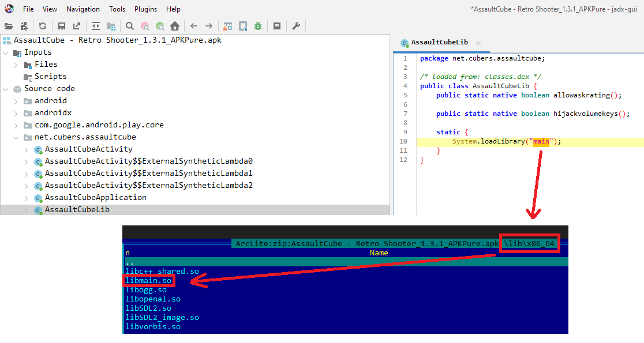Open the Plugins menu
This screenshot has height=343, width=644.
(146, 9)
